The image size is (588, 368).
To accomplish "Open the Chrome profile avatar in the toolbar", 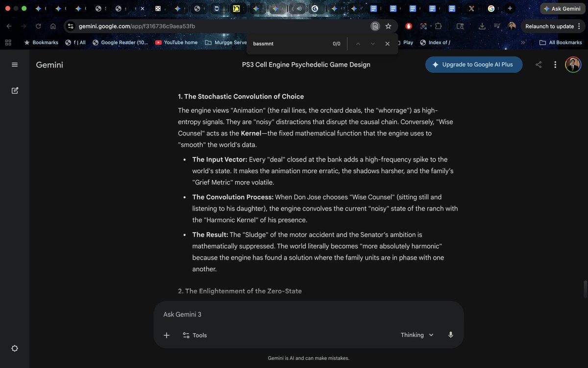I will tap(512, 26).
